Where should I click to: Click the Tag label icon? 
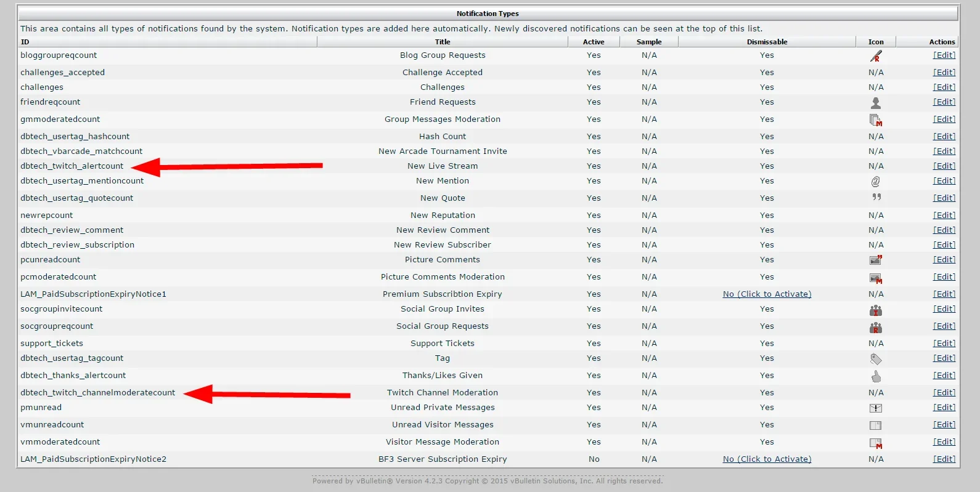[876, 359]
